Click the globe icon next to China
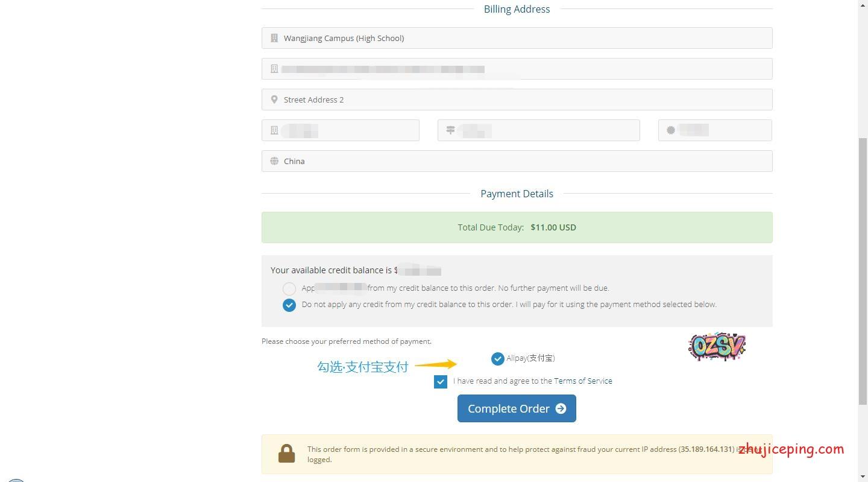The width and height of the screenshot is (868, 482). pos(274,161)
